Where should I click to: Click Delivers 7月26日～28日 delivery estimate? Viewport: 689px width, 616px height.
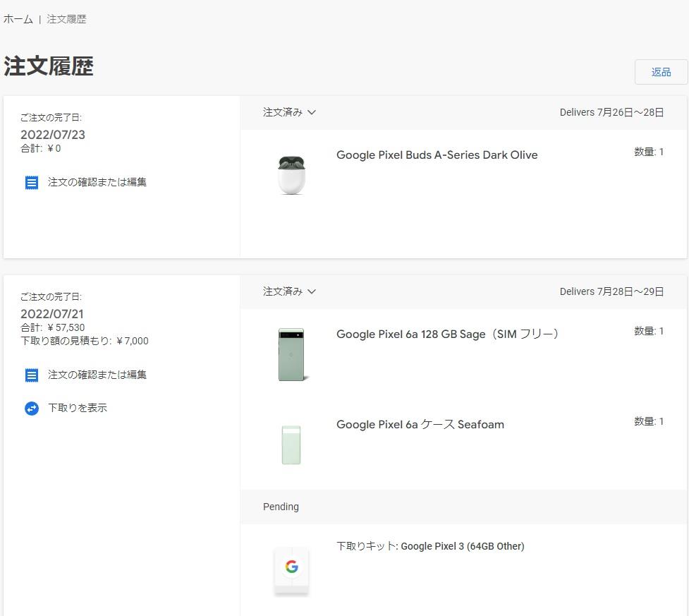pos(611,113)
